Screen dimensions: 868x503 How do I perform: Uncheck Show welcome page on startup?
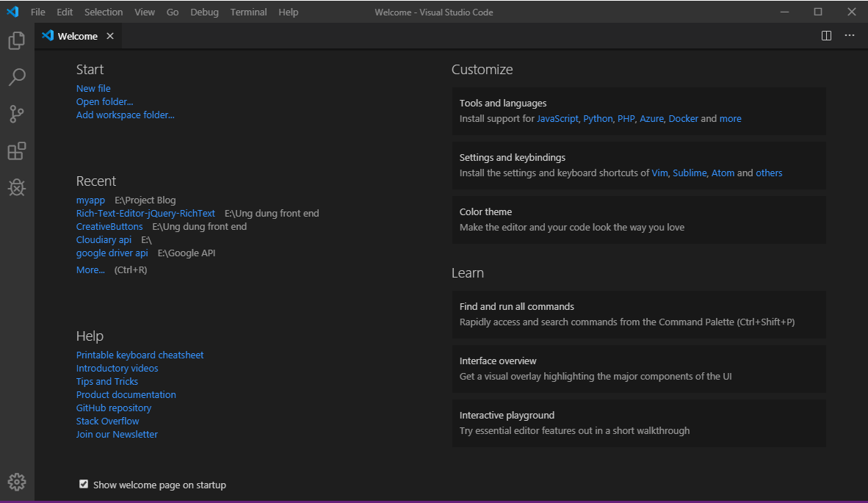pos(84,484)
